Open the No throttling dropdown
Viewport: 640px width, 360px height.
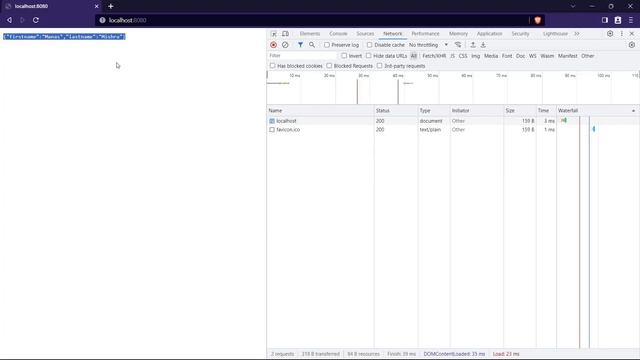point(428,45)
